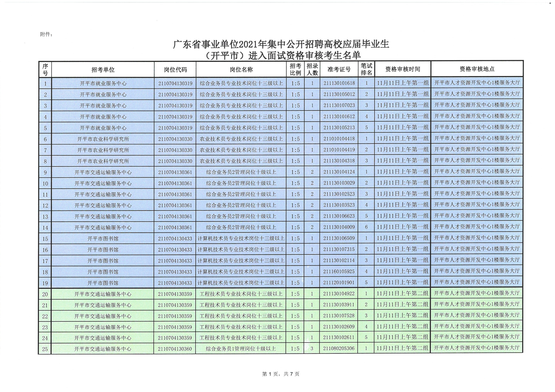This screenshot has width=555, height=392.
Task: Click the 资格审核时间 column header
Action: tap(402, 69)
